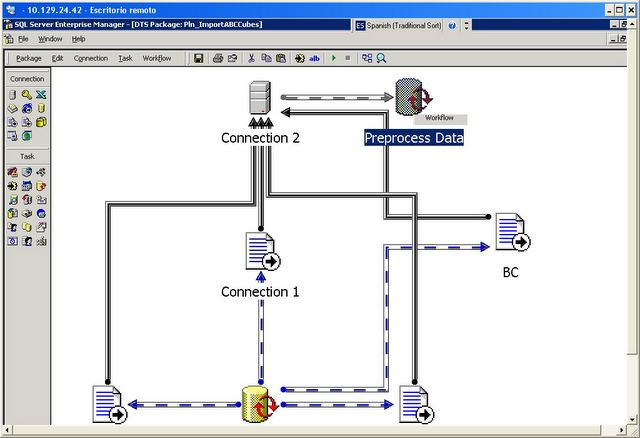Click the horizontal scrollbar left arrow
This screenshot has width=640, height=438.
click(x=7, y=430)
